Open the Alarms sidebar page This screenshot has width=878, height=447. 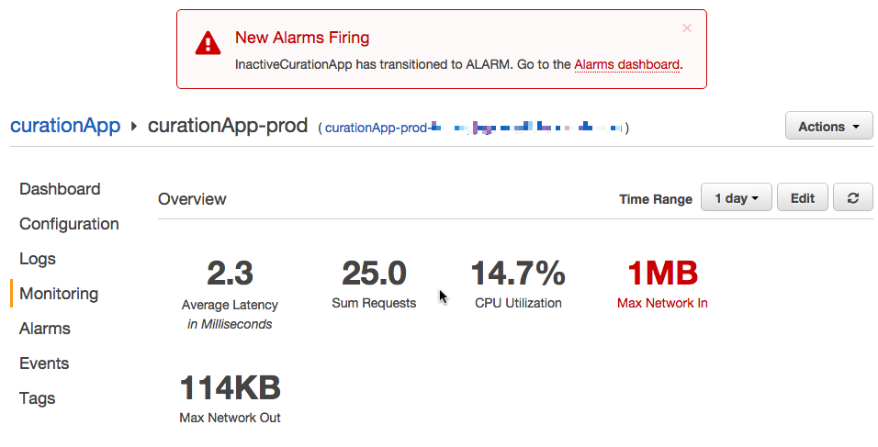[45, 328]
